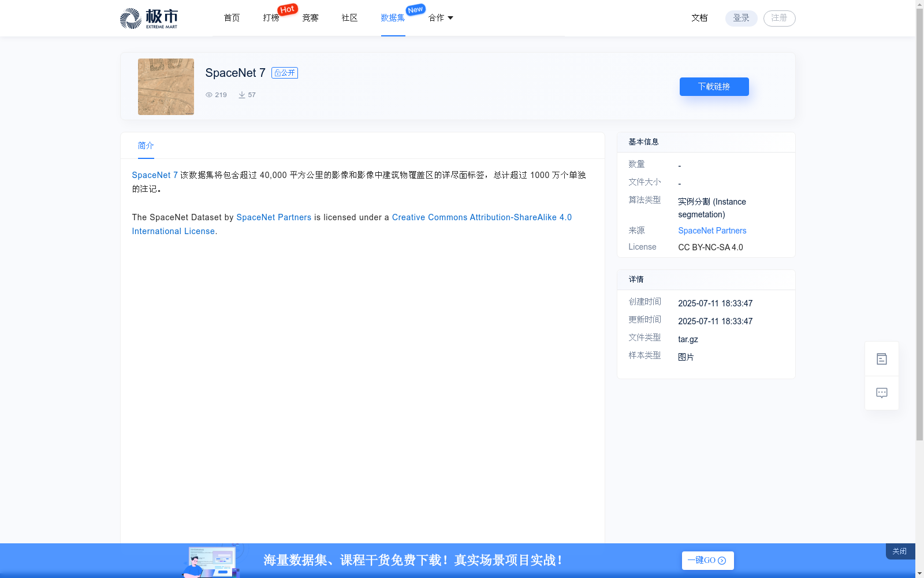Viewport: 924px width, 578px height.
Task: Click the 基本信息 panel heading
Action: click(x=643, y=142)
